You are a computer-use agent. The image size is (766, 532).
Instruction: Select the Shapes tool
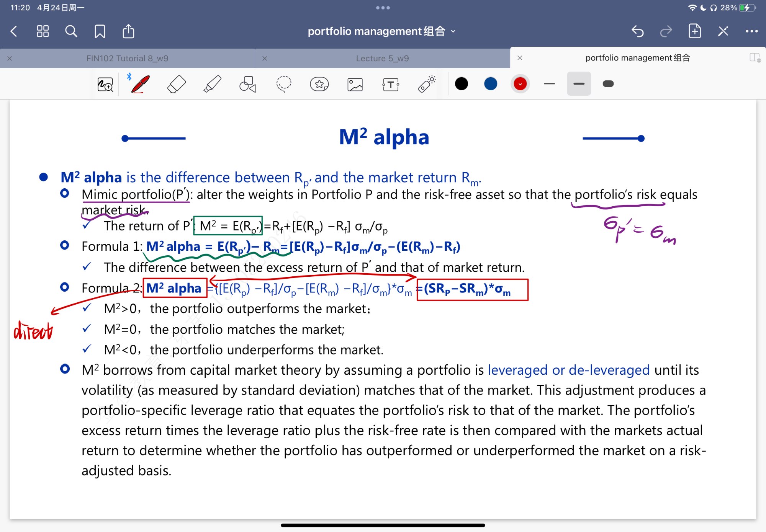[248, 84]
